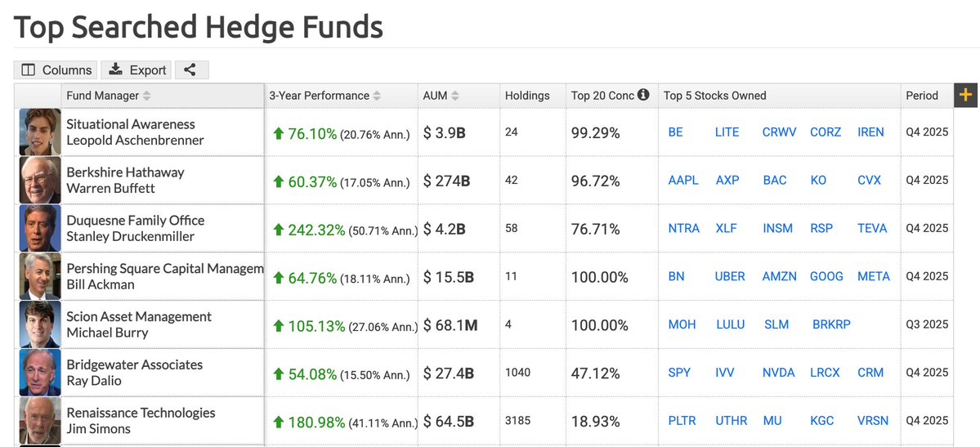The image size is (980, 447).
Task: Click the Top 20 Conc info icon
Action: (x=643, y=95)
